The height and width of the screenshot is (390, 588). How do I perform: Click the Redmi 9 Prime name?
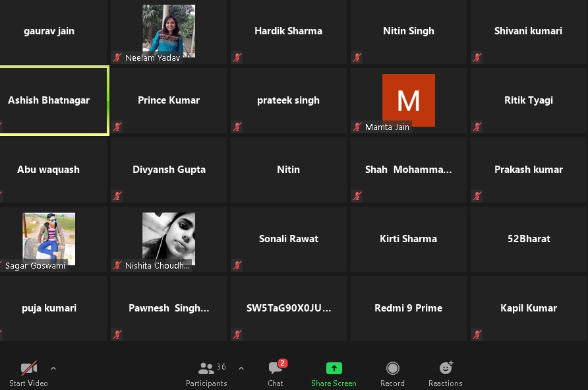coord(409,308)
